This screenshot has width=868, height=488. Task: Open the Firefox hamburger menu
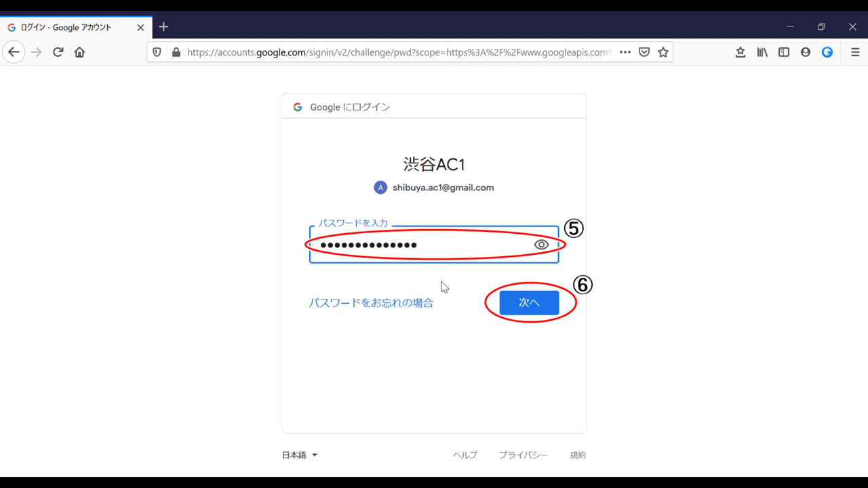click(x=855, y=52)
